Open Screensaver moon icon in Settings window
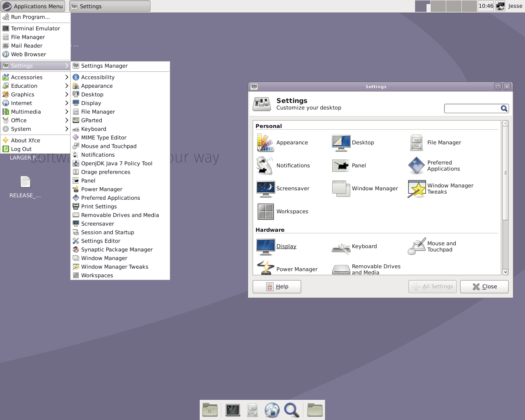525x420 pixels. pos(265,188)
